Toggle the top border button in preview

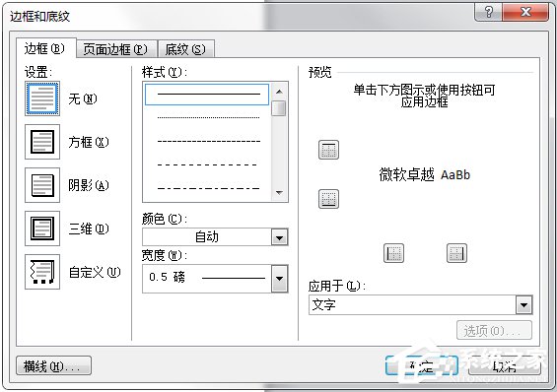[328, 150]
